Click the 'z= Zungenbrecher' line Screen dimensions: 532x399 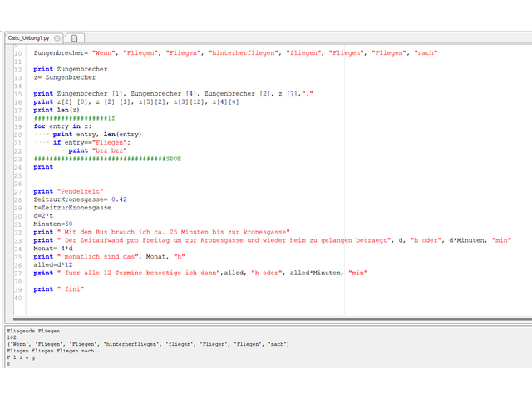click(x=65, y=77)
